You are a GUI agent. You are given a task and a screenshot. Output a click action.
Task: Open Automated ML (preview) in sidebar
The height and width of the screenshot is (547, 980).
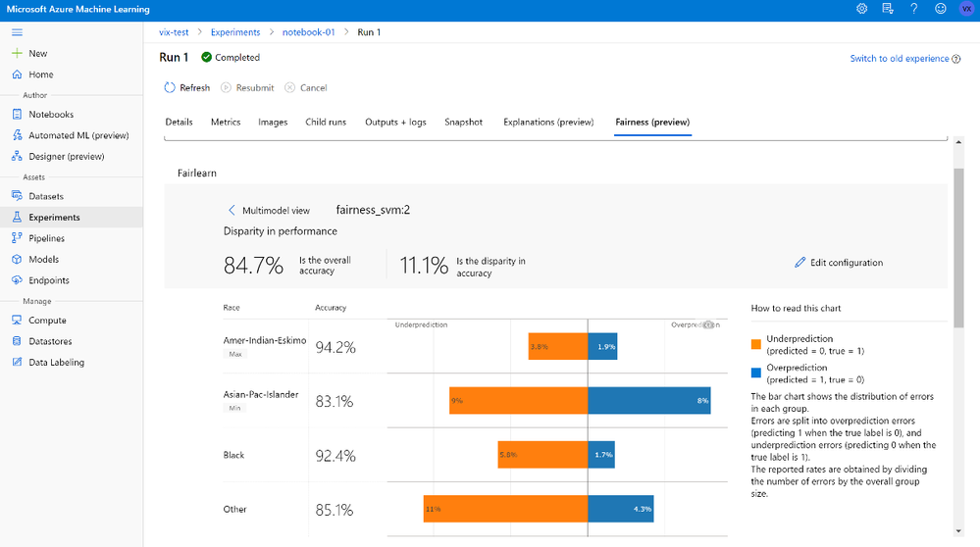[78, 135]
